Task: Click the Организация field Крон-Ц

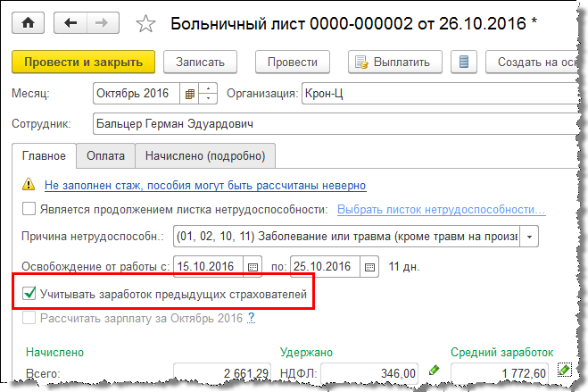Action: click(x=441, y=94)
